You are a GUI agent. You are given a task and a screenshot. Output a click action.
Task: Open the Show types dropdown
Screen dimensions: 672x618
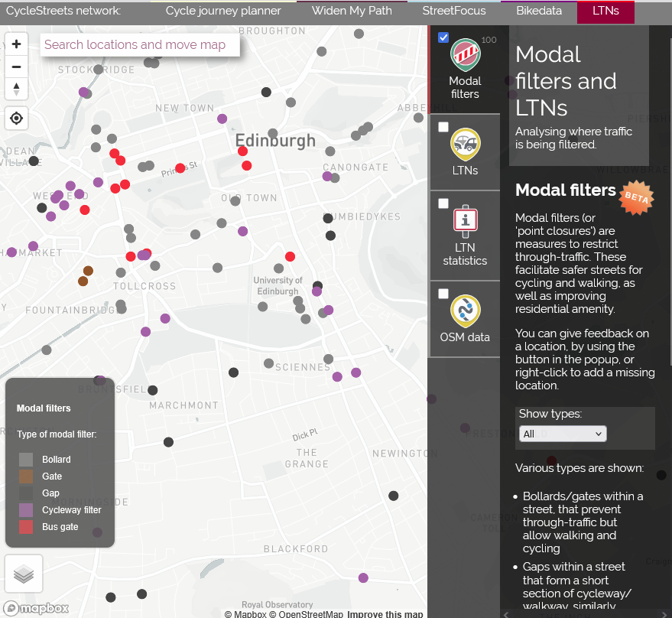(x=563, y=434)
